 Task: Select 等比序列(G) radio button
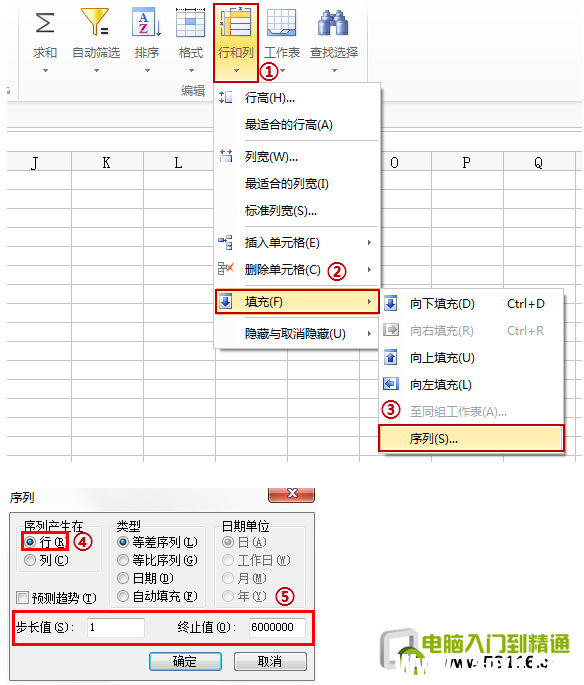[x=123, y=560]
